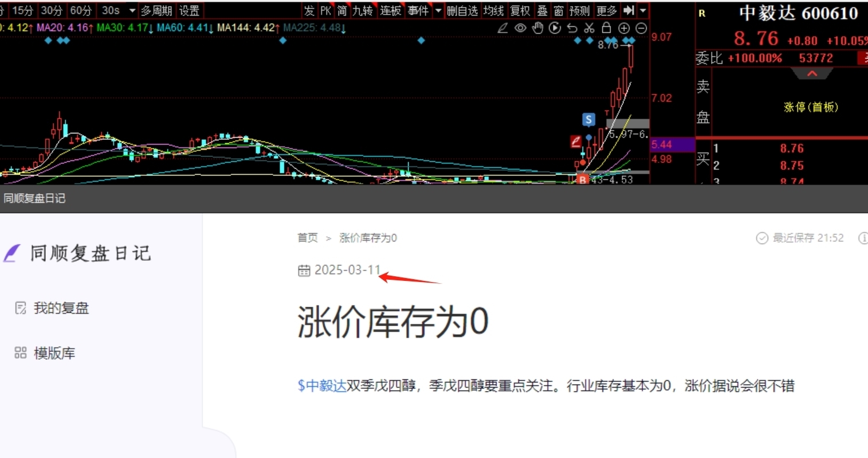Image resolution: width=868 pixels, height=458 pixels.
Task: Expand the dropdown arrow after 事件
Action: pyautogui.click(x=438, y=11)
